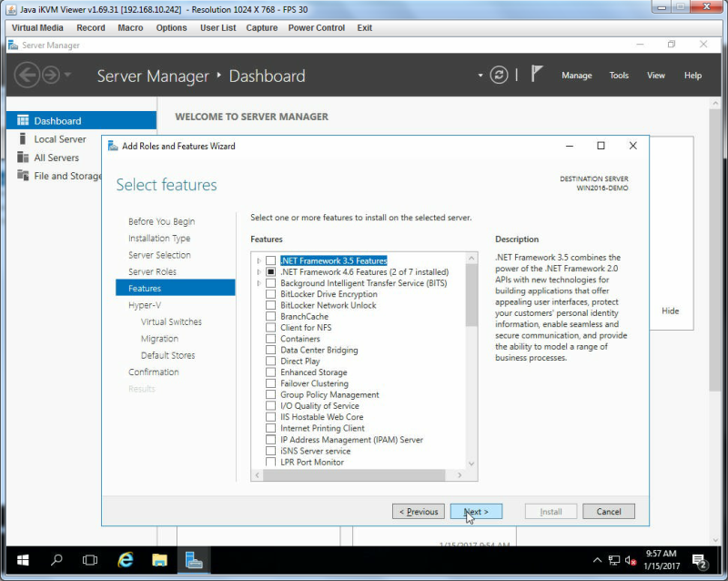Open Internet Explorer from the taskbar
Image resolution: width=728 pixels, height=581 pixels.
(125, 560)
